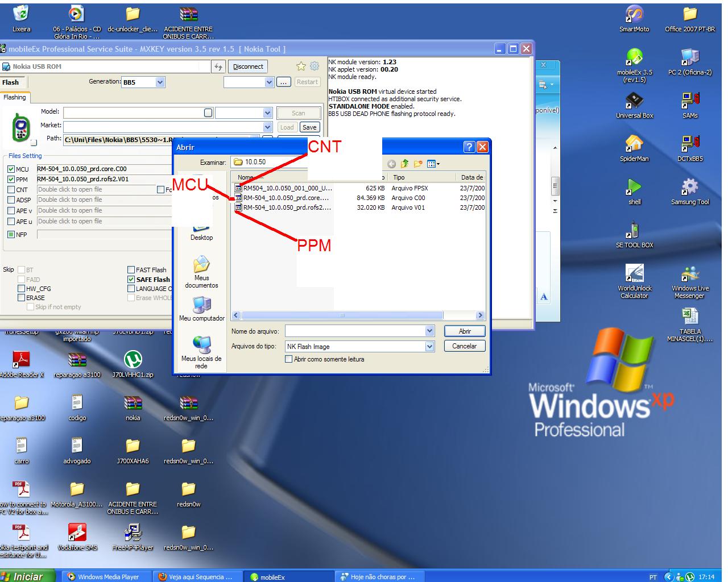Open the shell desktop shortcut
728x582 pixels.
coord(634,192)
